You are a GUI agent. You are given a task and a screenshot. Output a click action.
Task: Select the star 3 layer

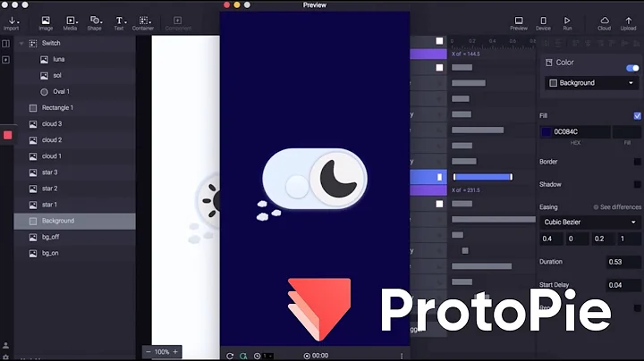pos(75,172)
